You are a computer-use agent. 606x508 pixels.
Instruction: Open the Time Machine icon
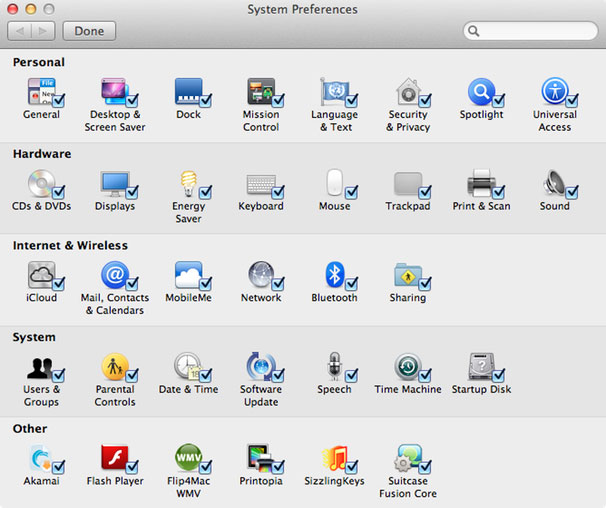point(408,366)
